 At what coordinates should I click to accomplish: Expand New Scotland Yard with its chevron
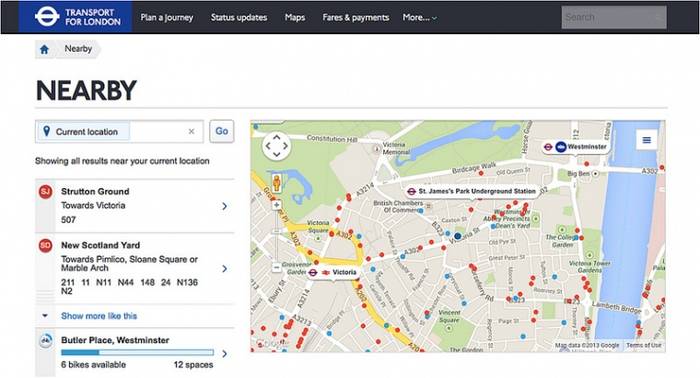(225, 268)
